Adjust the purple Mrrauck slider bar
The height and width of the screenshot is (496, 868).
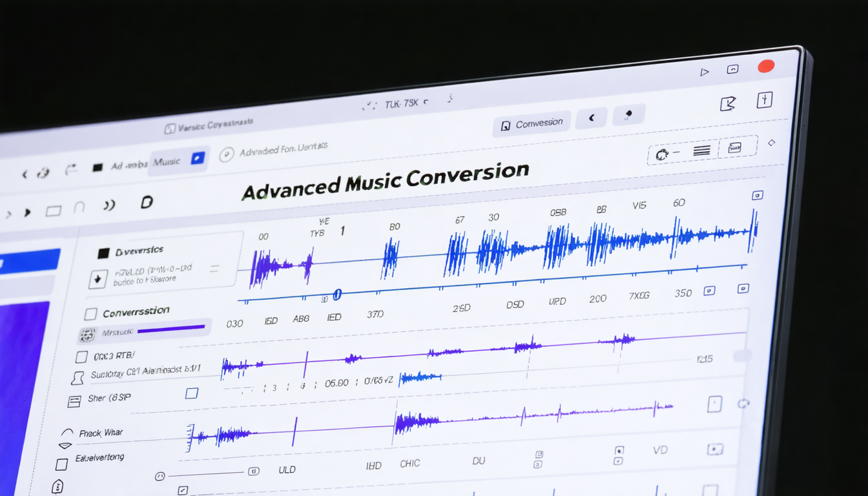171,329
